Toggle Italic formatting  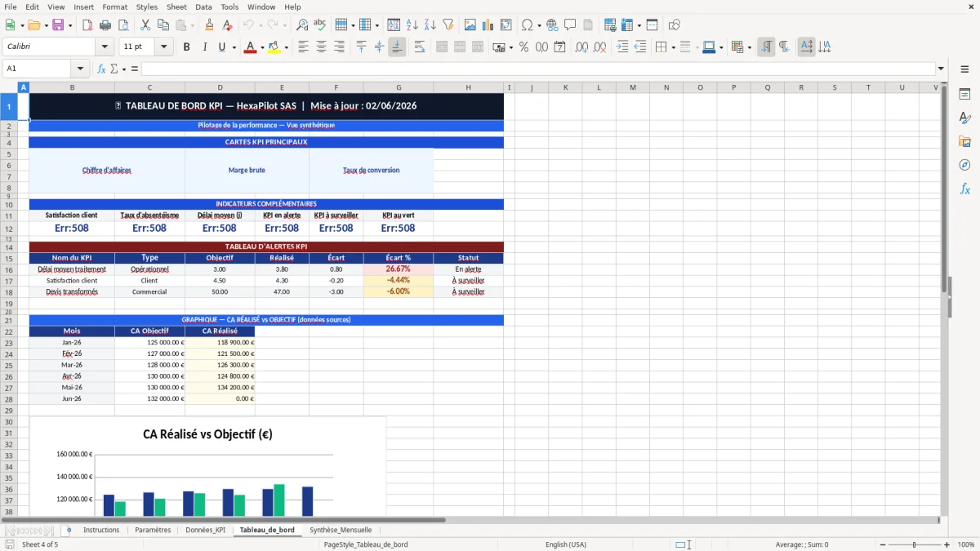click(204, 47)
